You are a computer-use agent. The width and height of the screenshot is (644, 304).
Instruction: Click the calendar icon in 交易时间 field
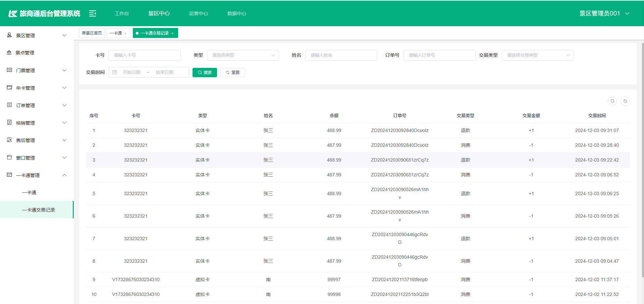(x=115, y=73)
